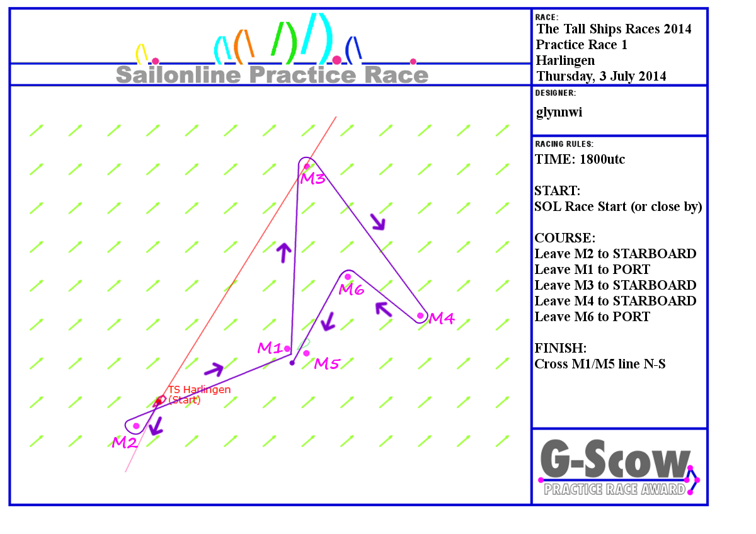Image resolution: width=756 pixels, height=534 pixels.
Task: Click the M3 mark label
Action: coord(312,178)
